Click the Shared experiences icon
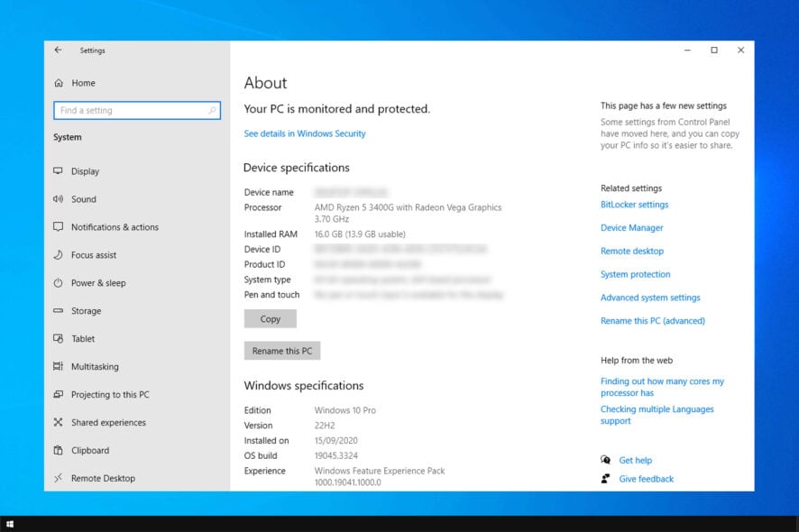The height and width of the screenshot is (532, 799). 58,422
